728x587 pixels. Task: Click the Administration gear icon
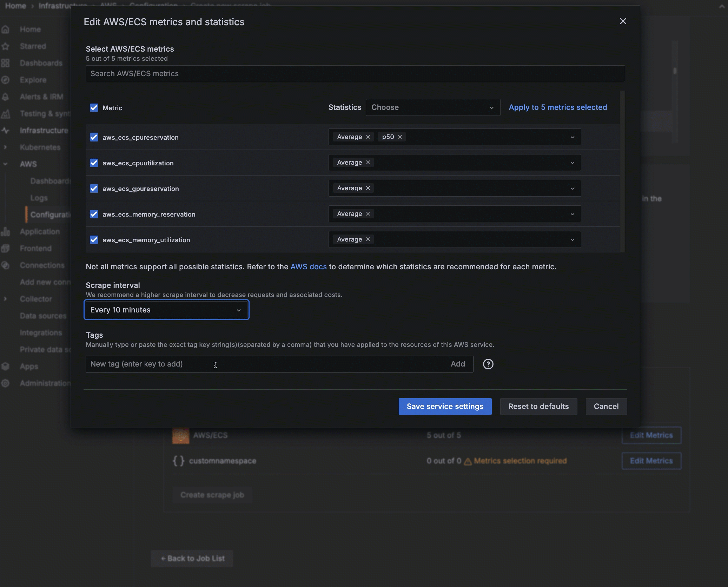[5, 383]
